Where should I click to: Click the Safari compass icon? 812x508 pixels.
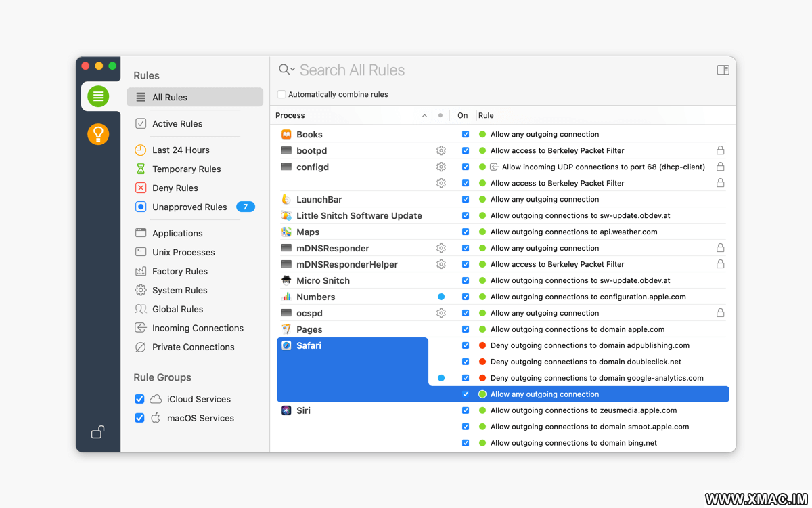[x=286, y=345]
